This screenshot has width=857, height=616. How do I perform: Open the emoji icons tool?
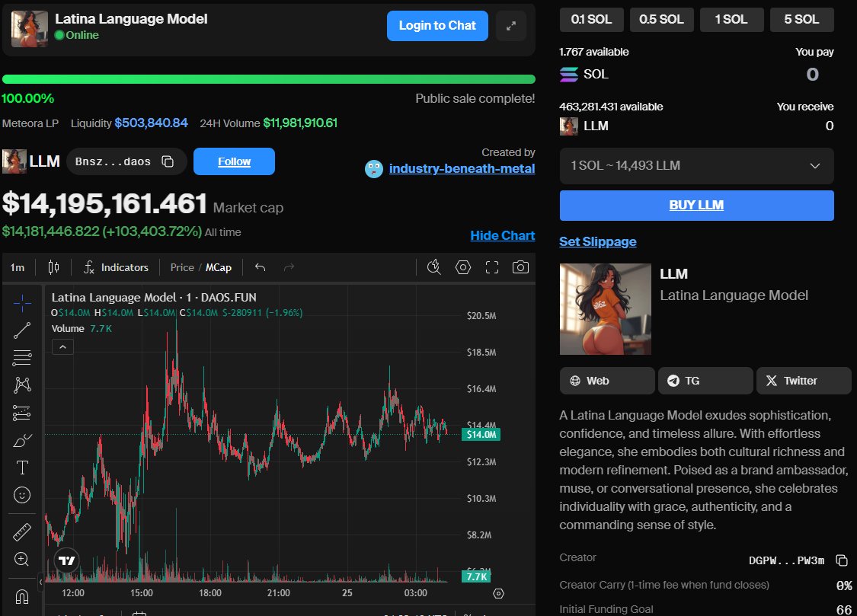coord(22,495)
